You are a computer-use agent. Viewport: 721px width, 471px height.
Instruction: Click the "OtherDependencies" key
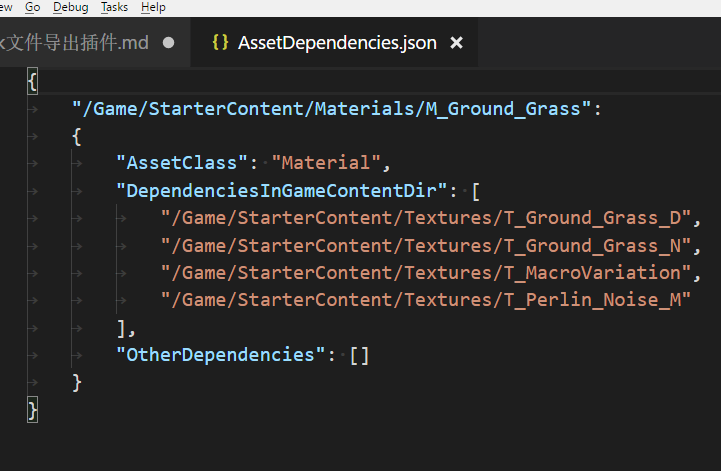pos(220,354)
